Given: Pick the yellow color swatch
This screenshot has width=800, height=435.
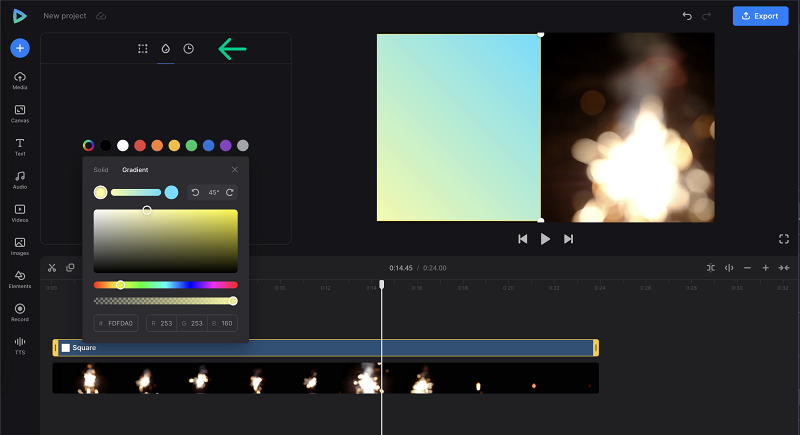Looking at the screenshot, I should point(174,145).
